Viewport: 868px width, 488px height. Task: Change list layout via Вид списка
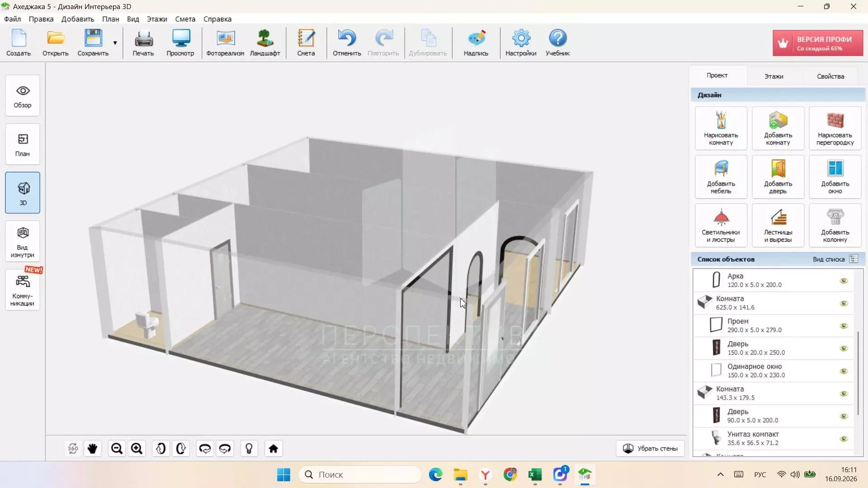(x=835, y=259)
